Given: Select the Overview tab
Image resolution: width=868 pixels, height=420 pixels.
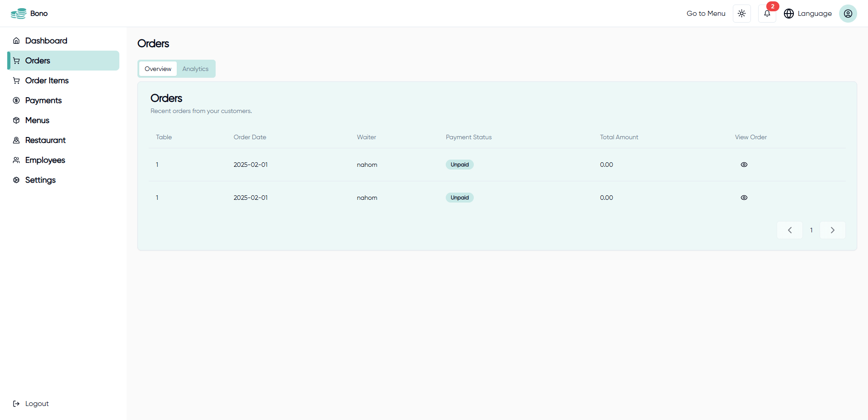Looking at the screenshot, I should [x=158, y=69].
